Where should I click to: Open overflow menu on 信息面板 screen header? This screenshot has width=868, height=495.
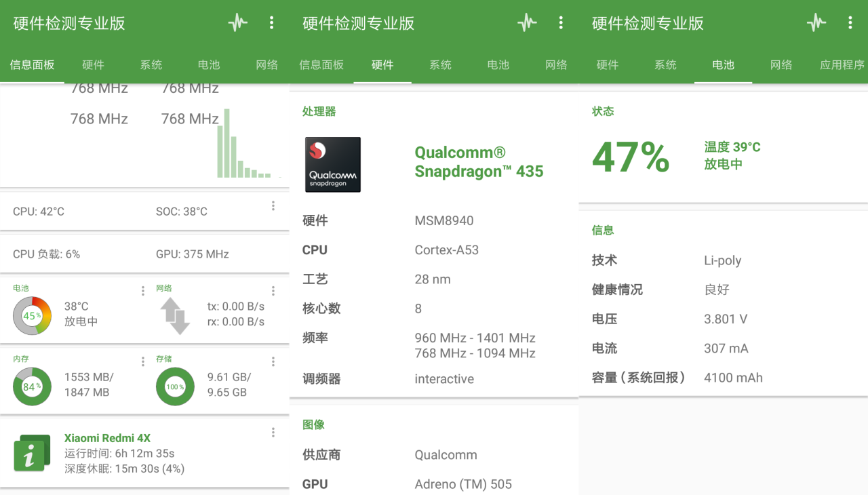[x=271, y=23]
